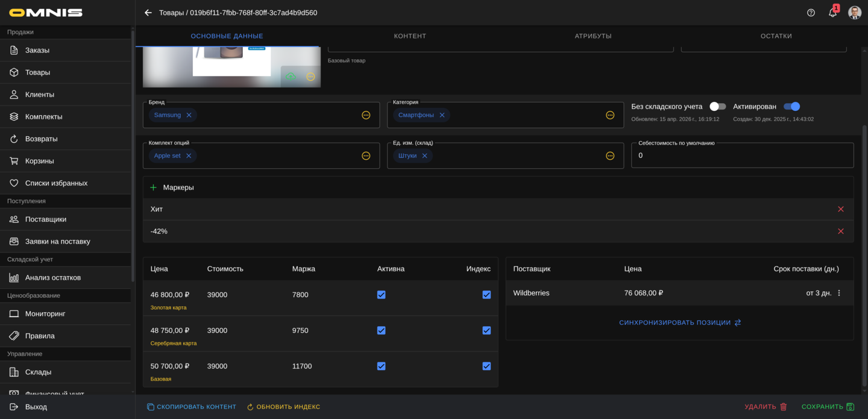Viewport: 868px width, 419px height.
Task: Delete the Хит marker
Action: point(840,209)
